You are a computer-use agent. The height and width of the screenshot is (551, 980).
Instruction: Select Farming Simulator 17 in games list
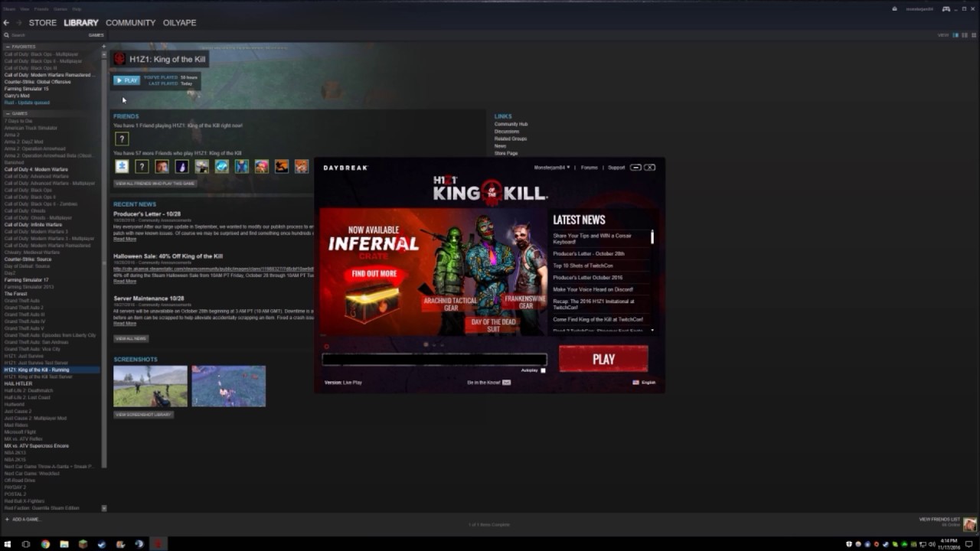[26, 280]
